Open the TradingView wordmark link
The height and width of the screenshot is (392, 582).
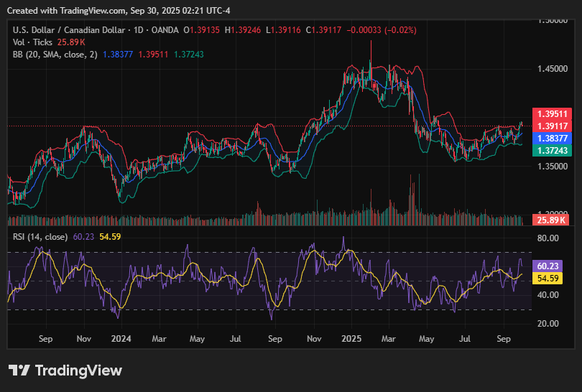click(x=78, y=370)
